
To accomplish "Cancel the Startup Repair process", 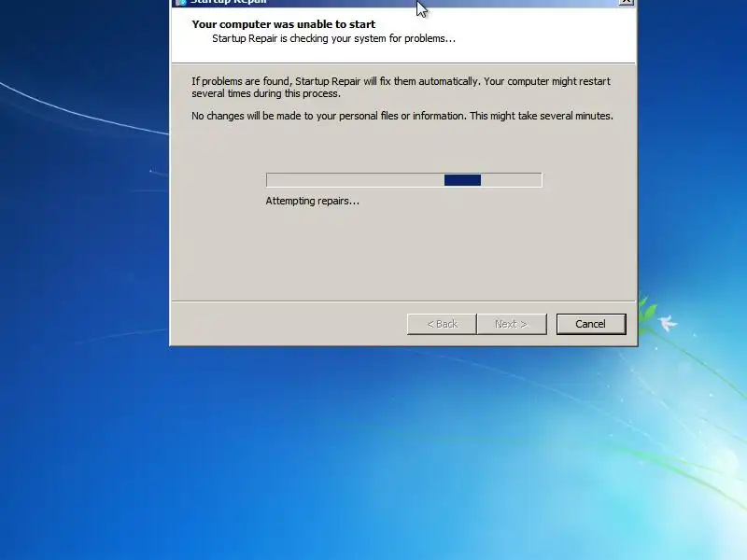I will (x=591, y=324).
